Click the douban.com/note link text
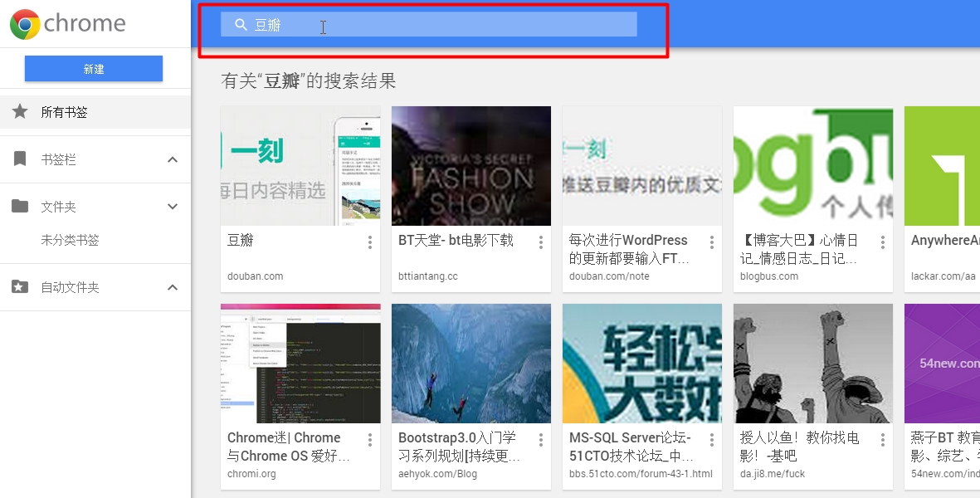Screen dimensions: 980x498 (x=609, y=276)
